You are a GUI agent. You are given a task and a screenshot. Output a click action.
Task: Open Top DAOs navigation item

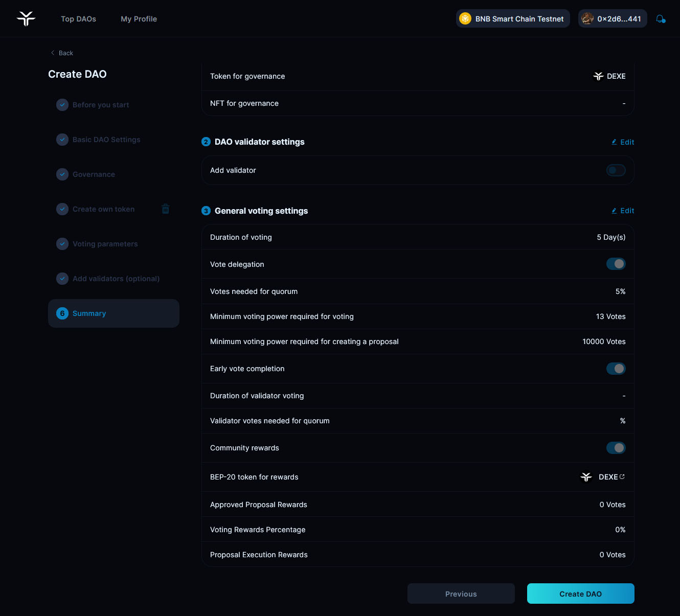click(x=79, y=19)
